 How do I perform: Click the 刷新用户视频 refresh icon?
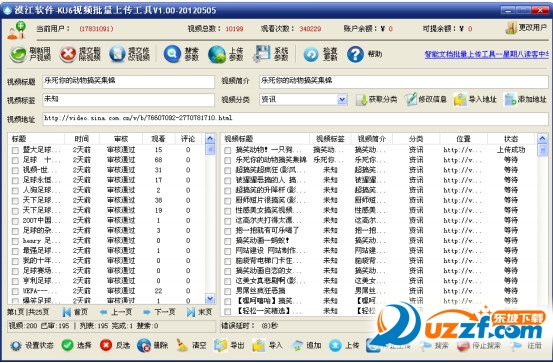[x=18, y=54]
